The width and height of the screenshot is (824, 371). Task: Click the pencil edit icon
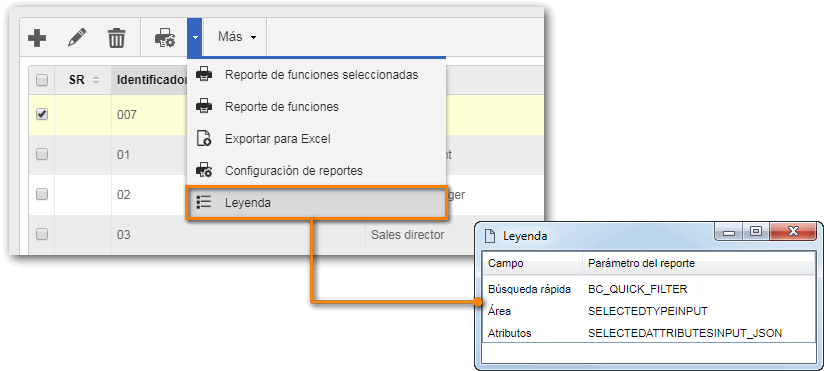(x=77, y=38)
